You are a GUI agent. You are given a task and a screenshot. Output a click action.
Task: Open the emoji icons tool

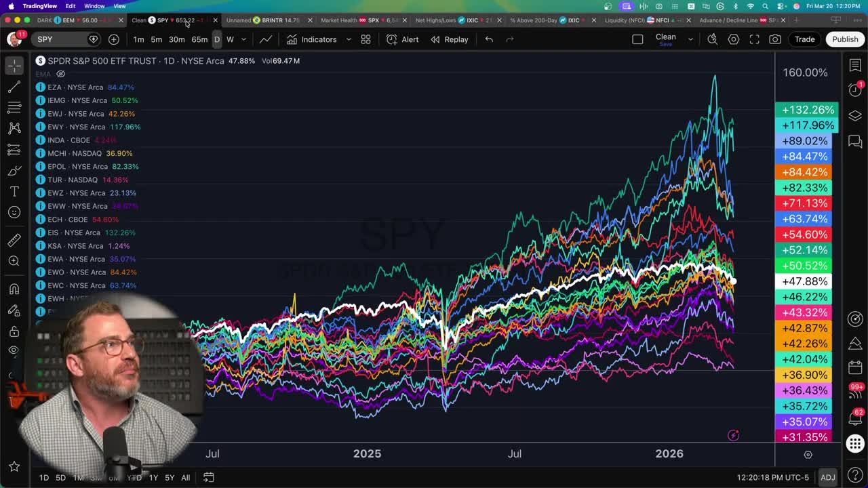[x=14, y=212]
